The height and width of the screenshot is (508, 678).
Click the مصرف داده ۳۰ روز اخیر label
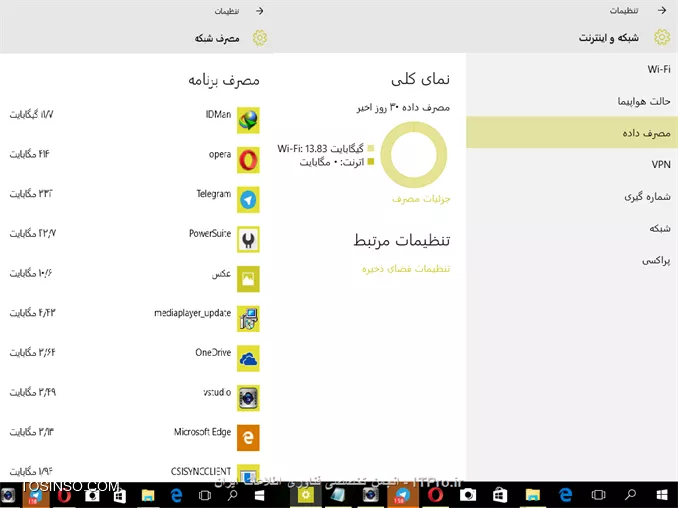click(x=403, y=107)
